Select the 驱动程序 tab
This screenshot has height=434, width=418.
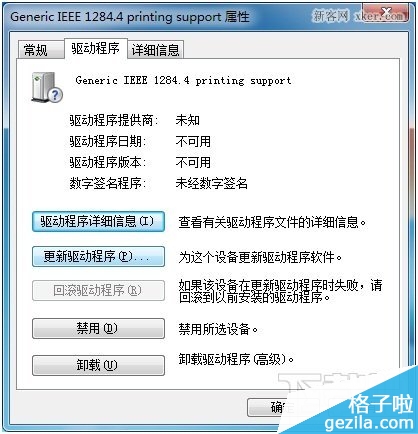pos(95,49)
